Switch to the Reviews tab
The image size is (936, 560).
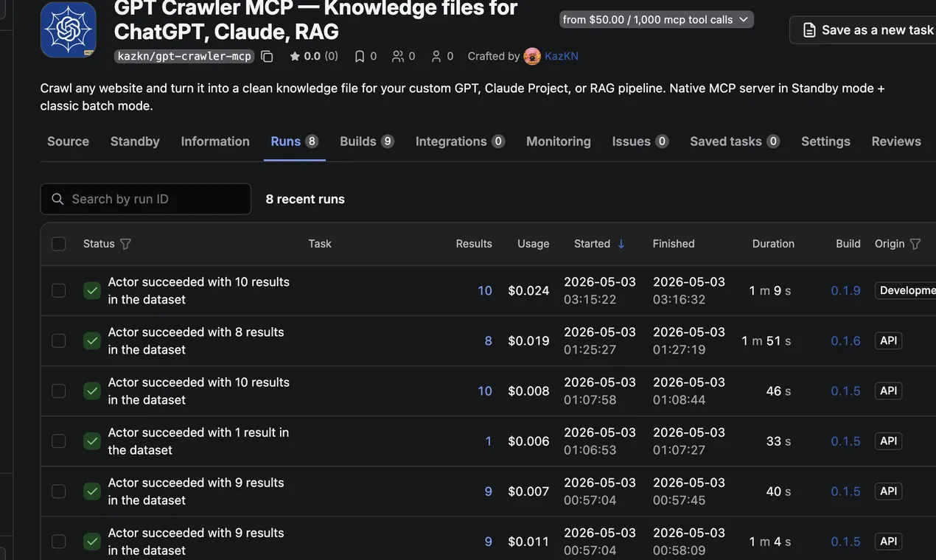(x=896, y=141)
